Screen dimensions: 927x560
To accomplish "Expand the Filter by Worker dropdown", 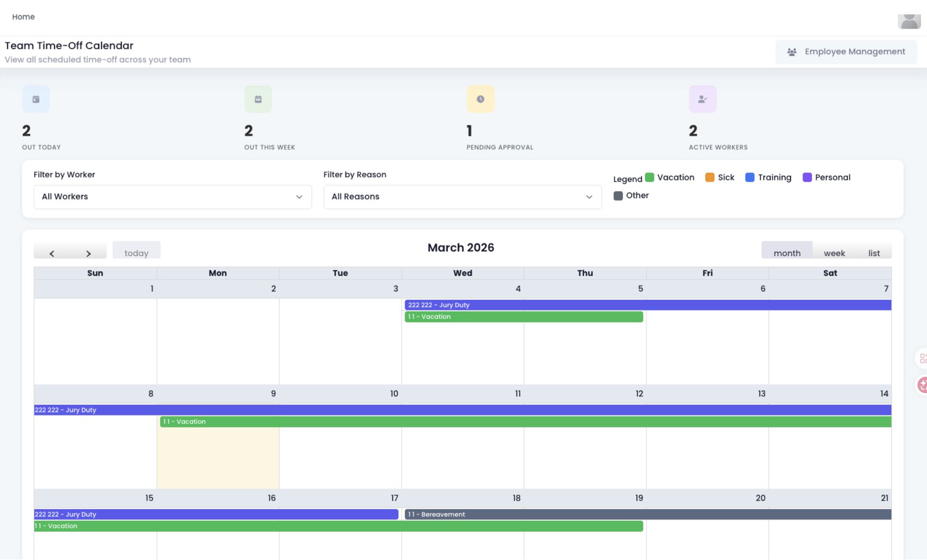I will pyautogui.click(x=172, y=197).
